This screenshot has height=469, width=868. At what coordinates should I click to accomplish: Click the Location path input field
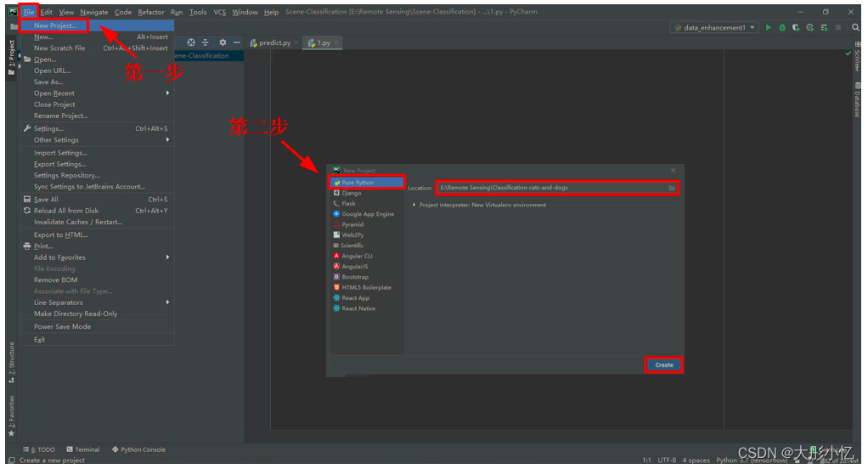pos(556,188)
